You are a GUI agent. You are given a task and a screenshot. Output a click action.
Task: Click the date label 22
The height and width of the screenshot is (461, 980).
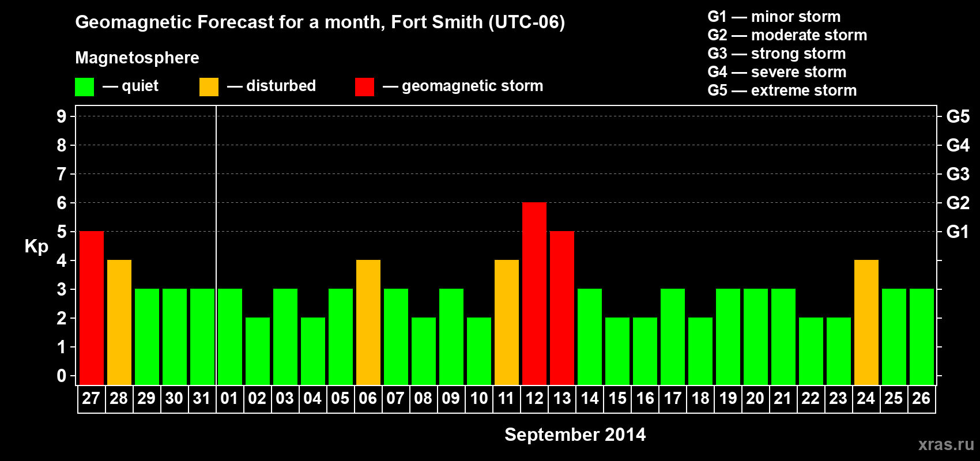(811, 398)
